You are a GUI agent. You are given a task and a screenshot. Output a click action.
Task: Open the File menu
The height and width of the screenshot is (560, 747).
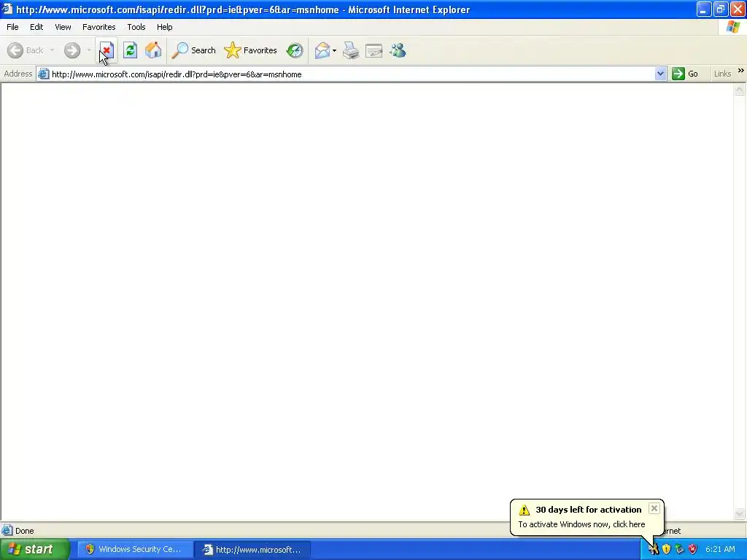point(12,27)
